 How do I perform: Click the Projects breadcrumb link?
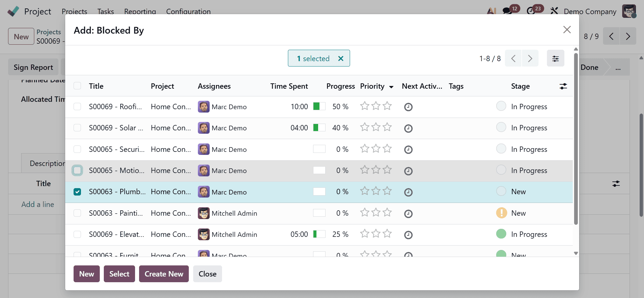(x=49, y=32)
